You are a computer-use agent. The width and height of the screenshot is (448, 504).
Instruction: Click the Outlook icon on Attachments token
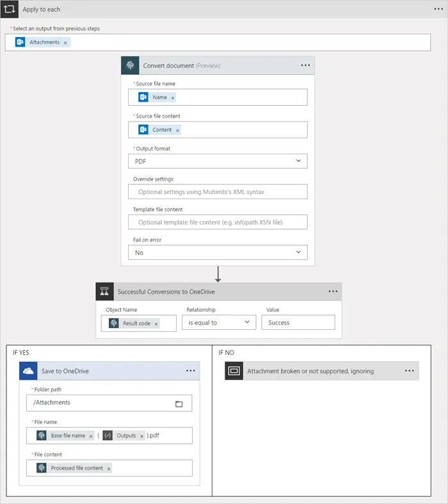tap(20, 42)
